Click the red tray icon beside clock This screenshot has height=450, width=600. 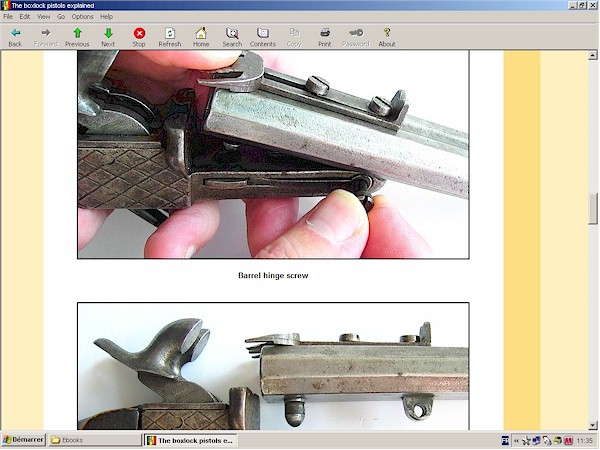coord(567,441)
